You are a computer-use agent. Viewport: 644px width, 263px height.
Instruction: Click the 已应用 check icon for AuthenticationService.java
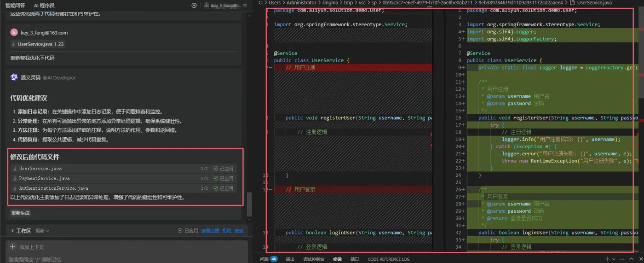pyautogui.click(x=215, y=188)
